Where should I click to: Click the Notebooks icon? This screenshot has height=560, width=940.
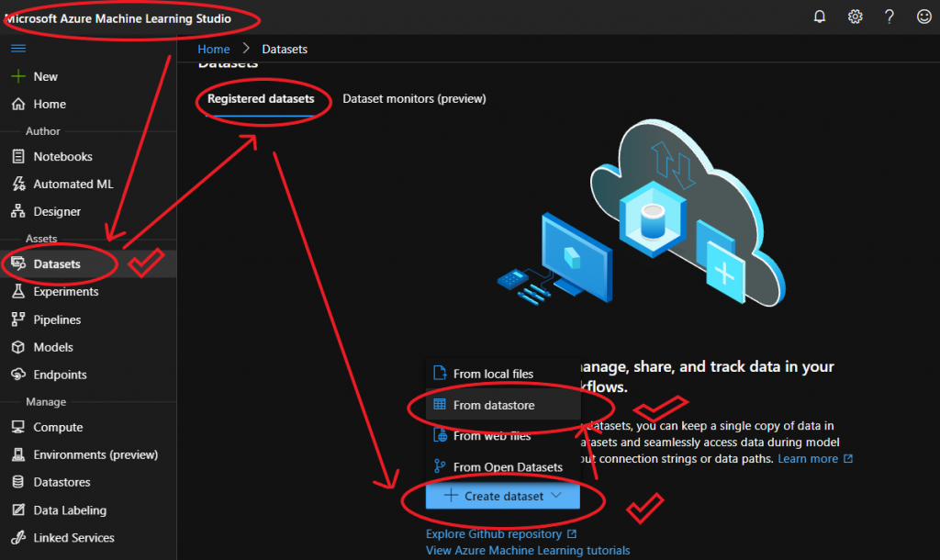(18, 156)
